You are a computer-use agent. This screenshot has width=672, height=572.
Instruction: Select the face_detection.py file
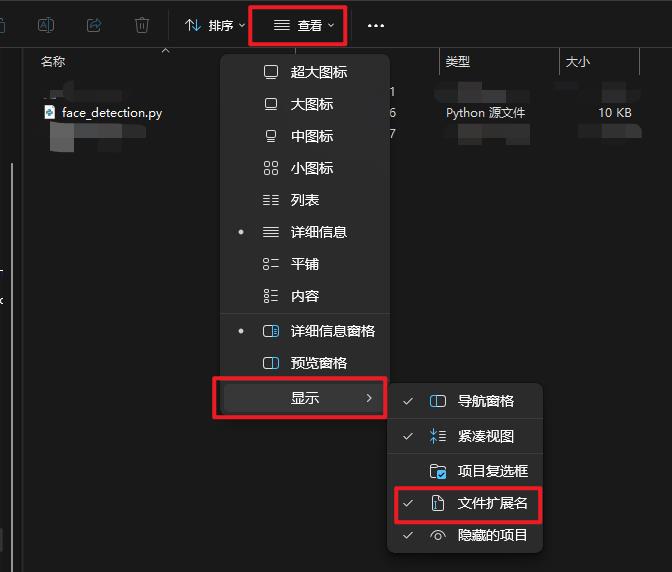pos(112,113)
